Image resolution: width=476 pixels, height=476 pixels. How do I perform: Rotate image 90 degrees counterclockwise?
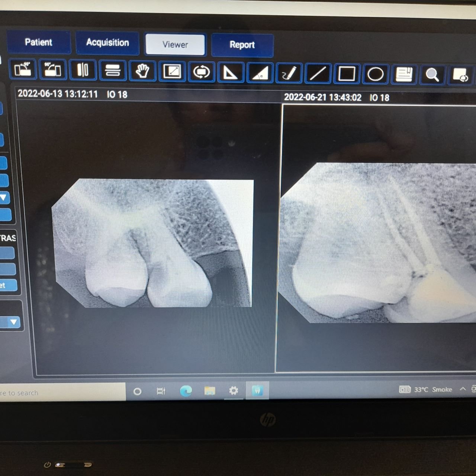[23, 70]
